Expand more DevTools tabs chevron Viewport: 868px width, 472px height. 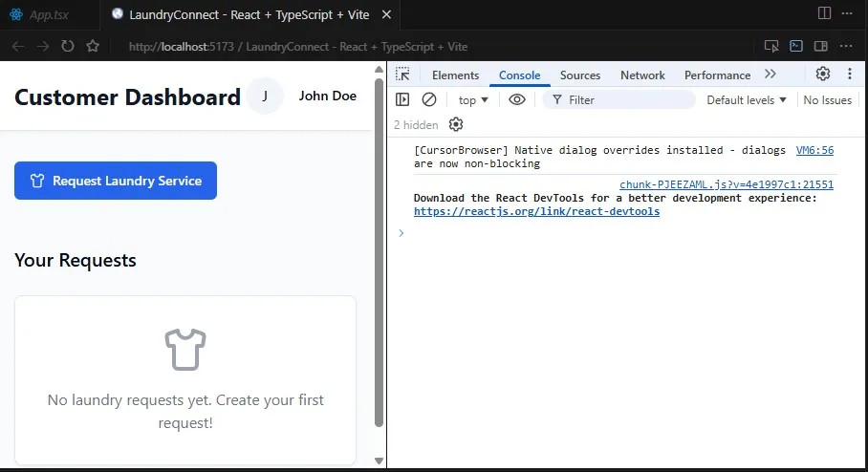click(770, 75)
